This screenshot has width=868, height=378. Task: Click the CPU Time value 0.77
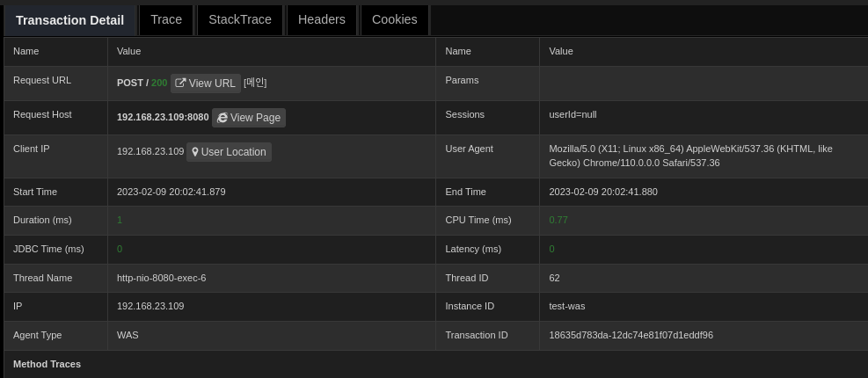(x=558, y=220)
